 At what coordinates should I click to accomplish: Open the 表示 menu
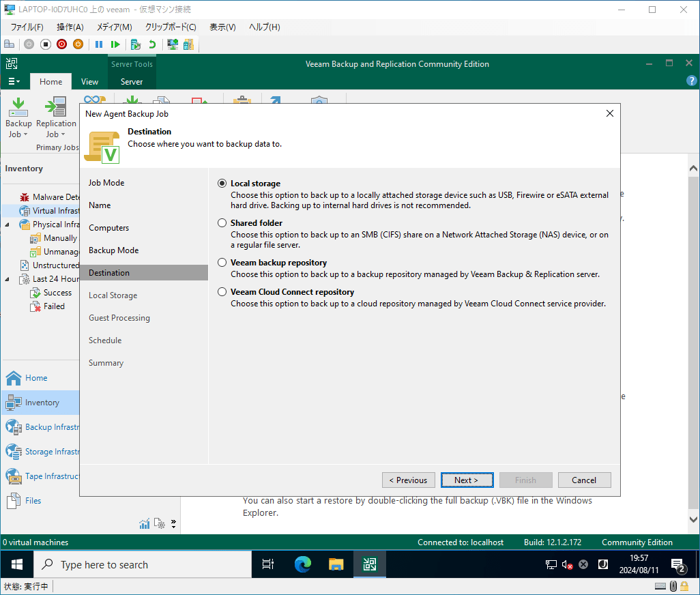[x=223, y=27]
